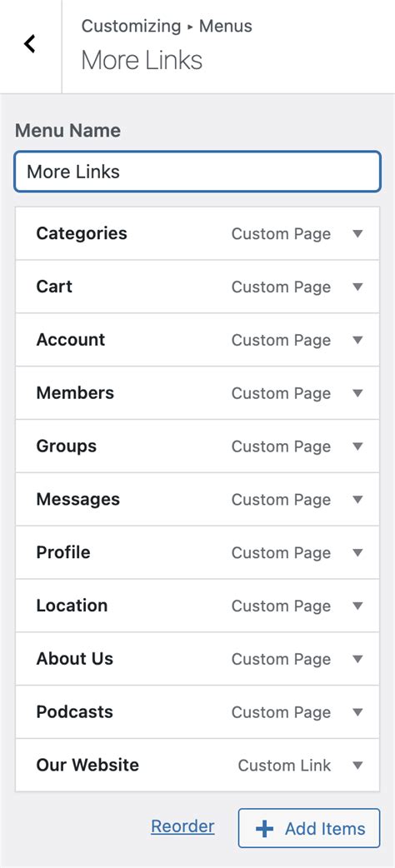Expand the About Us item arrow

357,659
